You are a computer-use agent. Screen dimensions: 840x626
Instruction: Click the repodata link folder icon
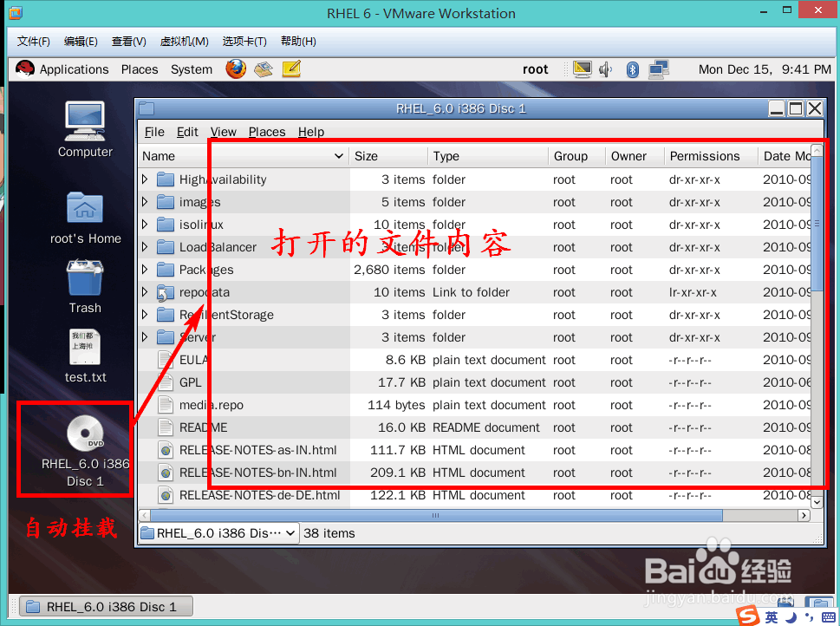coord(166,293)
